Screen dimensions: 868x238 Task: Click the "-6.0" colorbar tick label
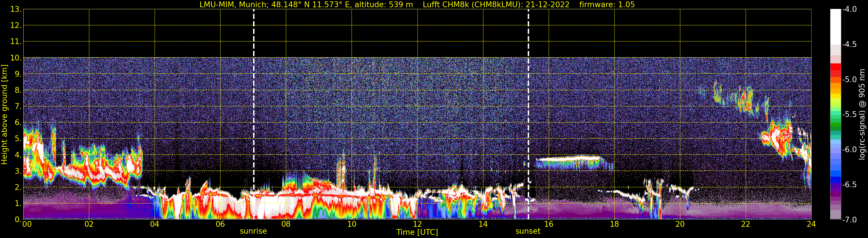(850, 150)
